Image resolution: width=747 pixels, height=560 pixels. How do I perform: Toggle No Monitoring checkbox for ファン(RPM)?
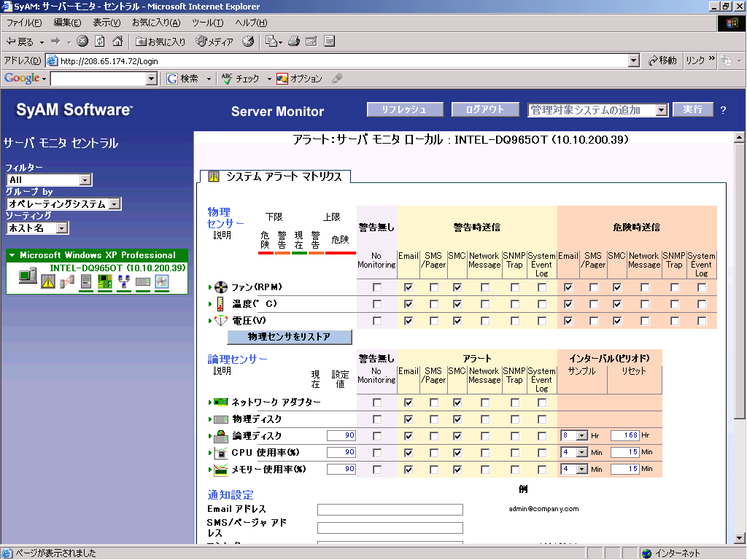tap(376, 287)
